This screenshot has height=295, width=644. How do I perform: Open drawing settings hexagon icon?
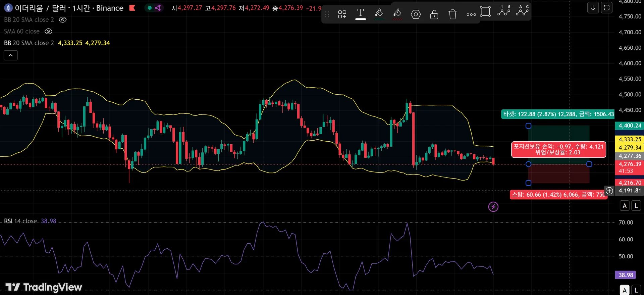coord(416,14)
